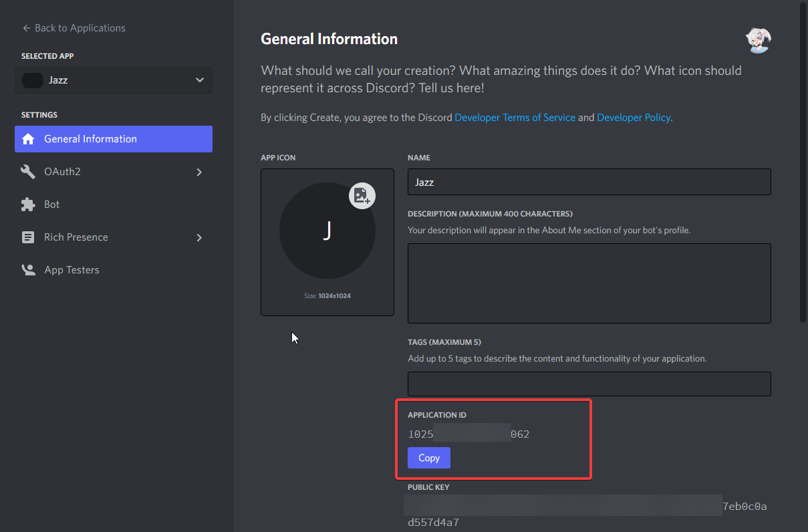The width and height of the screenshot is (808, 532).
Task: Click the Application ID number text
Action: [x=468, y=434]
